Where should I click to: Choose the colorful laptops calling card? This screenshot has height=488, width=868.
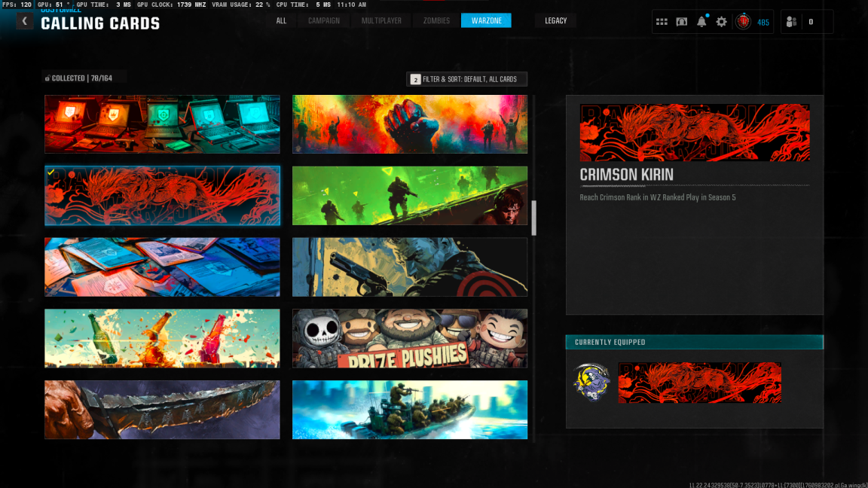point(162,124)
